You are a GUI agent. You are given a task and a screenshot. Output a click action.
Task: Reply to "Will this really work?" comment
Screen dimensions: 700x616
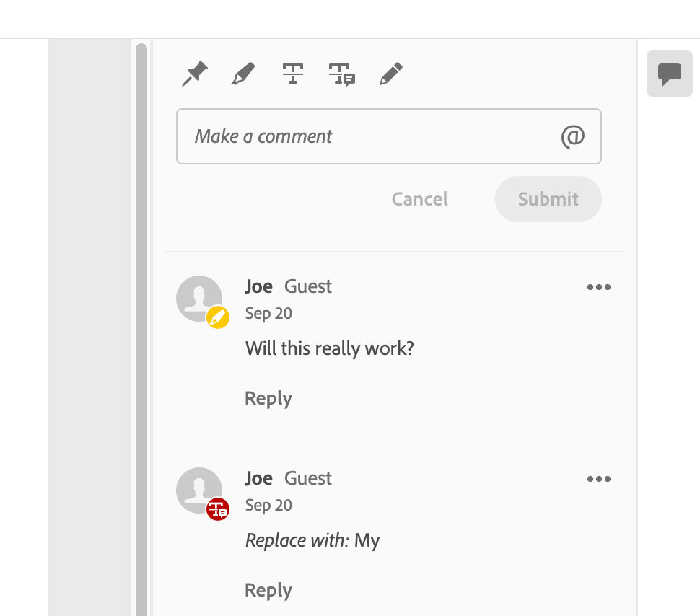pos(268,398)
